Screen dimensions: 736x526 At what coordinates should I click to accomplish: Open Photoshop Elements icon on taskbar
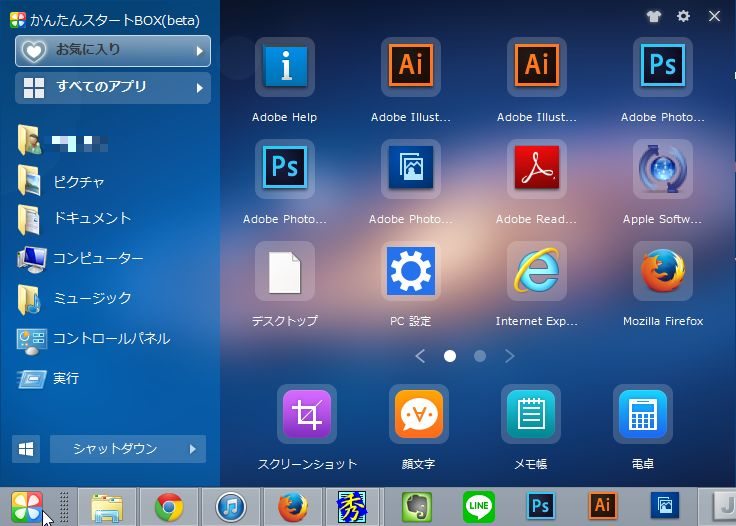665,505
